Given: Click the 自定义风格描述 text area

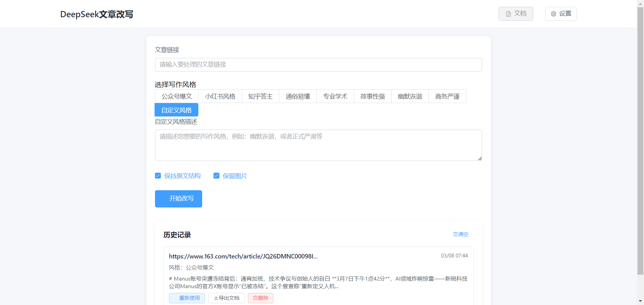Looking at the screenshot, I should click(318, 145).
